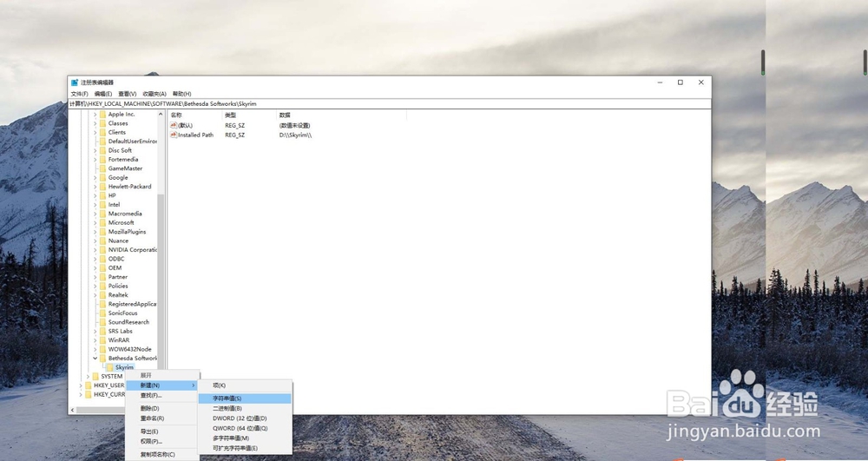
Task: Click the 名称 column header
Action: (x=194, y=115)
